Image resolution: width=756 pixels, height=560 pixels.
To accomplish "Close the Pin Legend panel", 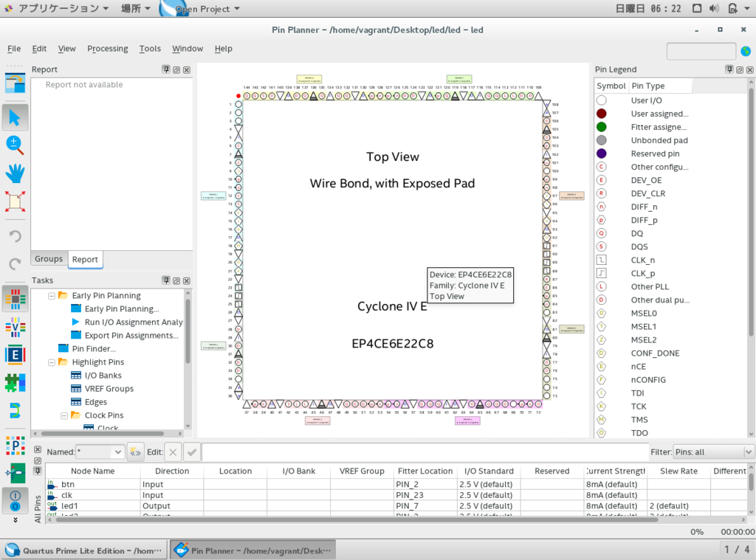I will tap(750, 70).
